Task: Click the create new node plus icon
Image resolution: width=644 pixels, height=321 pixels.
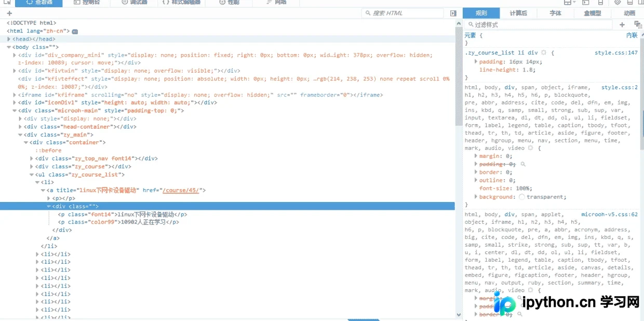Action: point(9,13)
